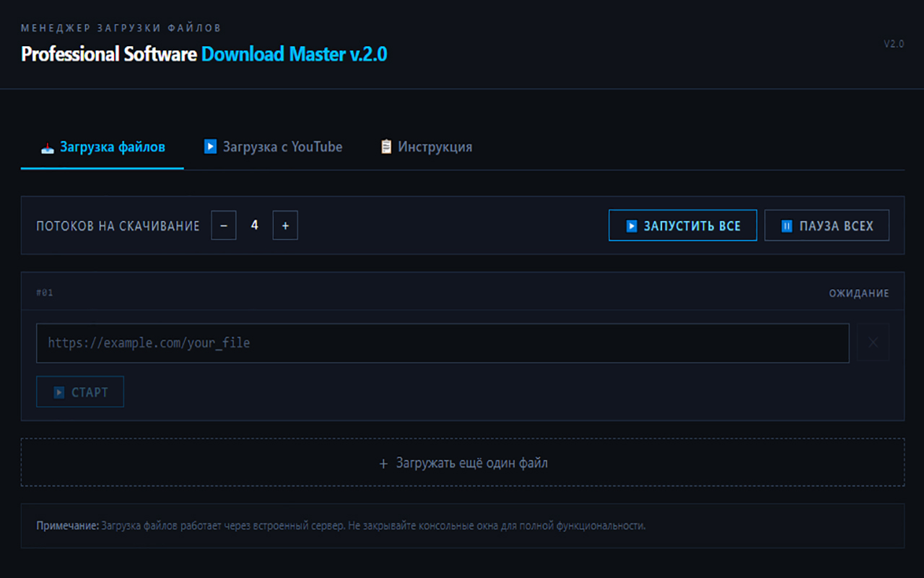This screenshot has height=578, width=924.
Task: Remove download #01 with the X icon
Action: coord(873,342)
